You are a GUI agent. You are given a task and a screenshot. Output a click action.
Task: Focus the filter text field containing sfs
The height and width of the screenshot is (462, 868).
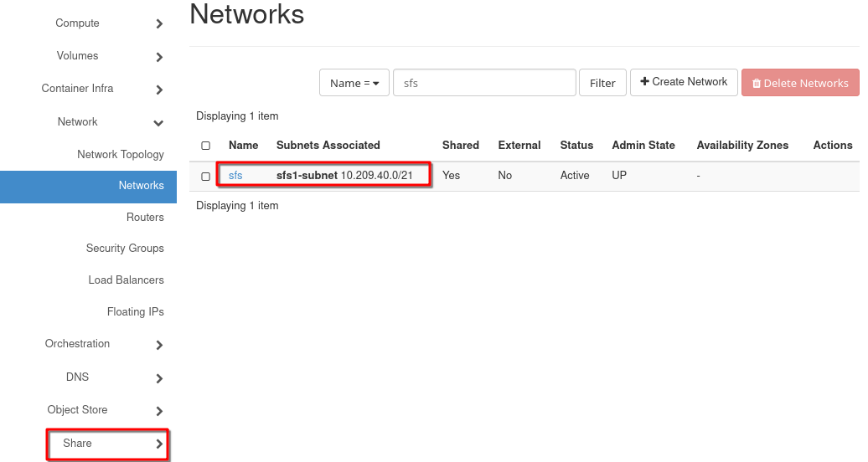coord(484,83)
